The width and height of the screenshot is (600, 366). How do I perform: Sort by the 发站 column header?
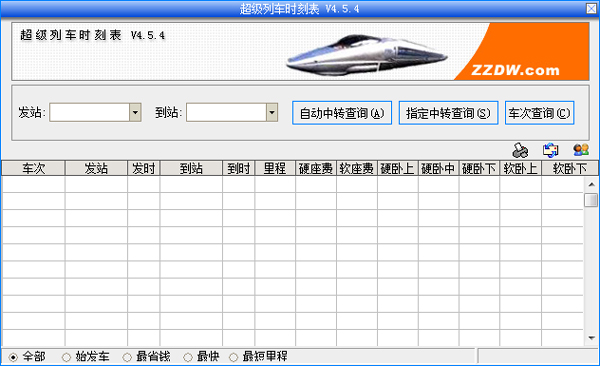click(96, 168)
